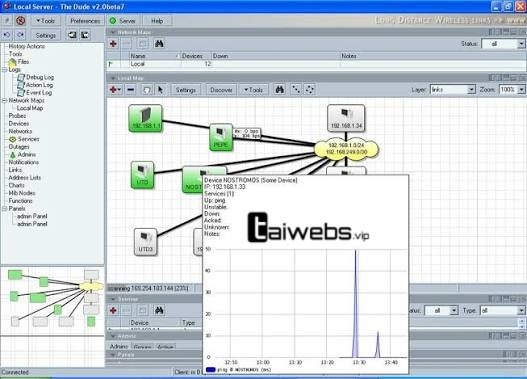Select the hand pan tool in Local Map
The width and height of the screenshot is (527, 379).
tap(147, 90)
